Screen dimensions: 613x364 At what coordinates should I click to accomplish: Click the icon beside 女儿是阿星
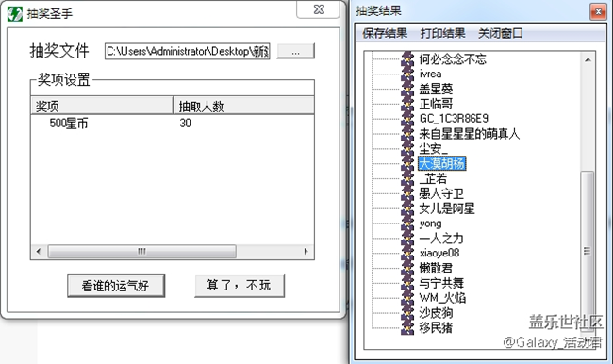click(407, 208)
